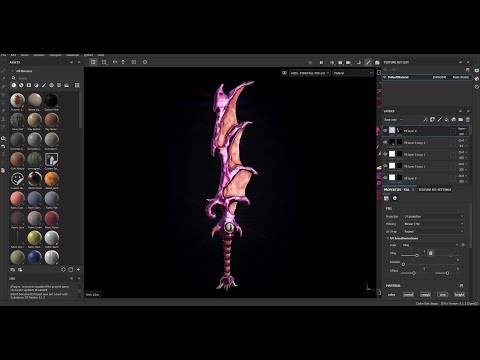Click the history reset icon in top toolbar
Viewport: 480px width, 360px height.
point(145,62)
